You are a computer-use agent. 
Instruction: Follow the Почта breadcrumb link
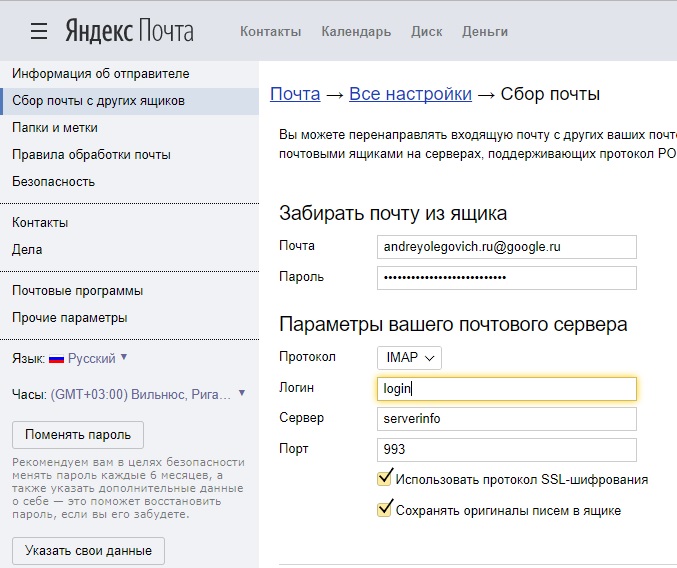pyautogui.click(x=295, y=94)
